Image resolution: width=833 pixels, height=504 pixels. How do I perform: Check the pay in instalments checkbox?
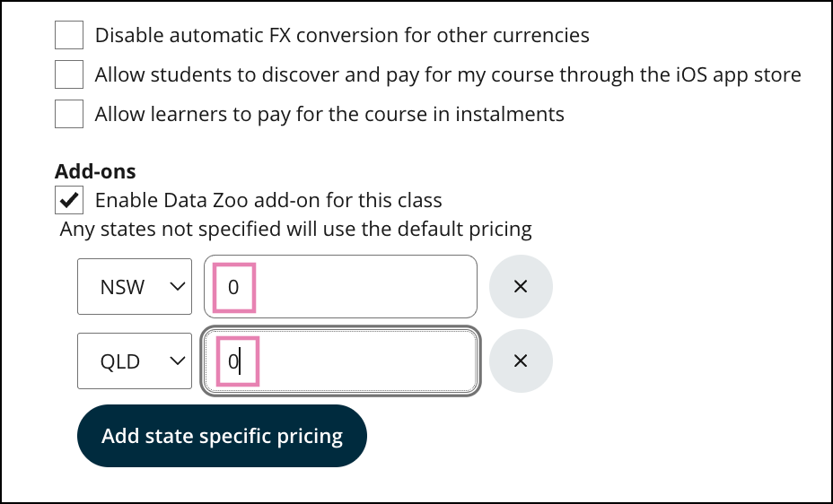coord(69,114)
